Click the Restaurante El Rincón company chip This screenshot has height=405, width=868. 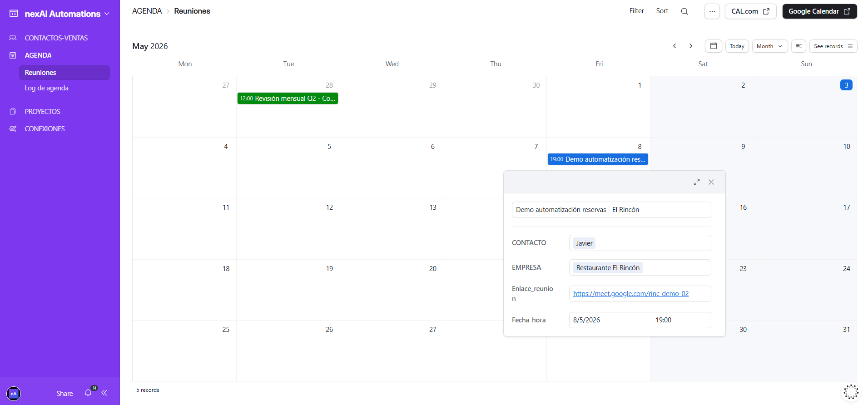[x=608, y=268]
